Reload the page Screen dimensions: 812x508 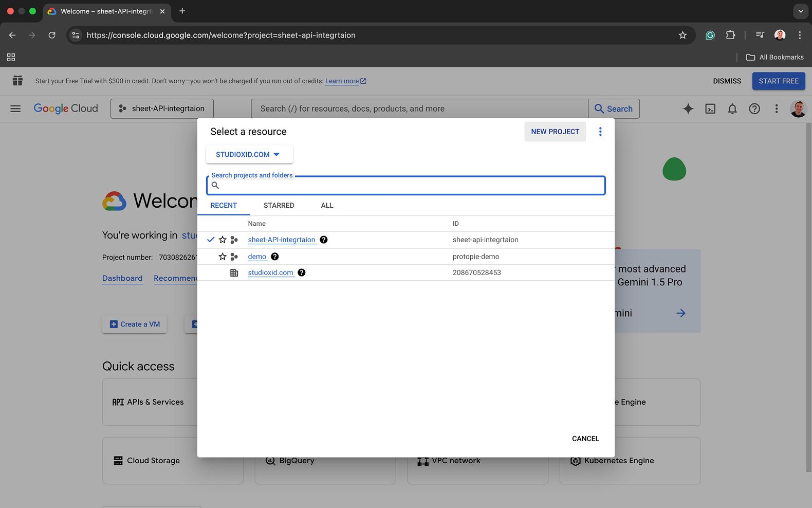tap(52, 35)
